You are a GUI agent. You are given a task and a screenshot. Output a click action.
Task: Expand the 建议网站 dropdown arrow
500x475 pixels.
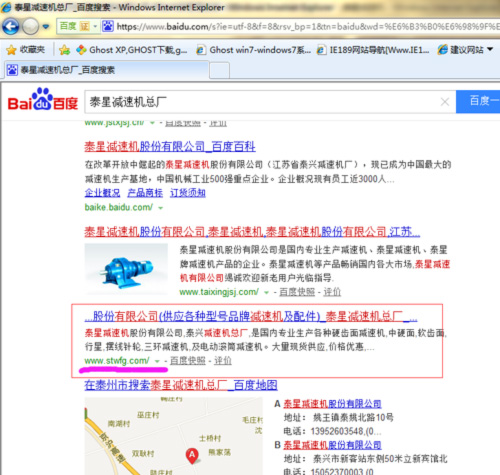pyautogui.click(x=490, y=49)
